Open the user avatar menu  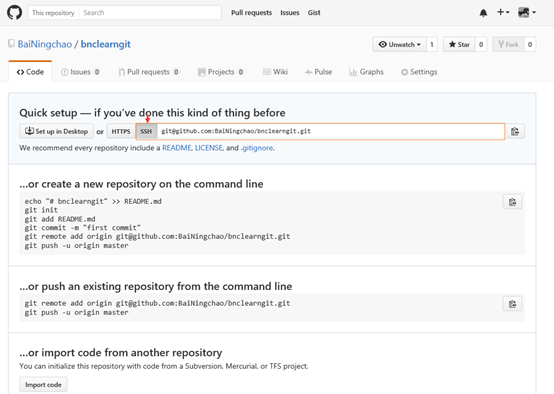pyautogui.click(x=527, y=12)
